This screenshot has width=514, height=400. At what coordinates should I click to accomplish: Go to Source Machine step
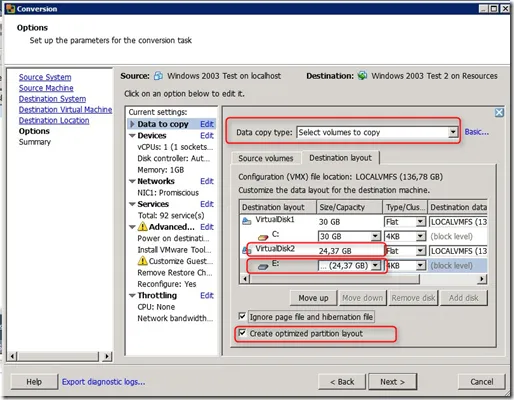tap(46, 88)
